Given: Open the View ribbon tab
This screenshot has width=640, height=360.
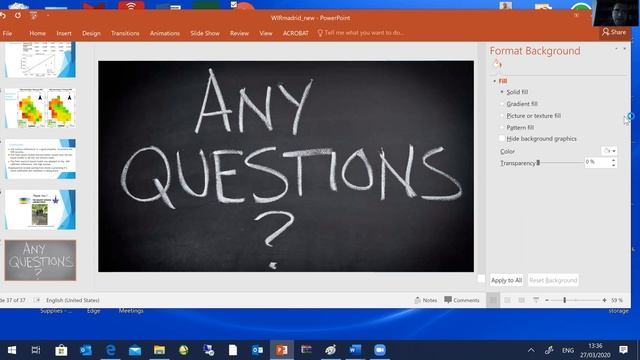Looking at the screenshot, I should [x=266, y=33].
